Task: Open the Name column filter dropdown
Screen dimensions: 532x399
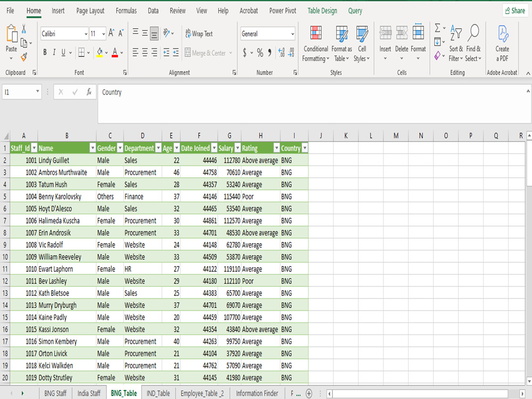Action: tap(92, 148)
